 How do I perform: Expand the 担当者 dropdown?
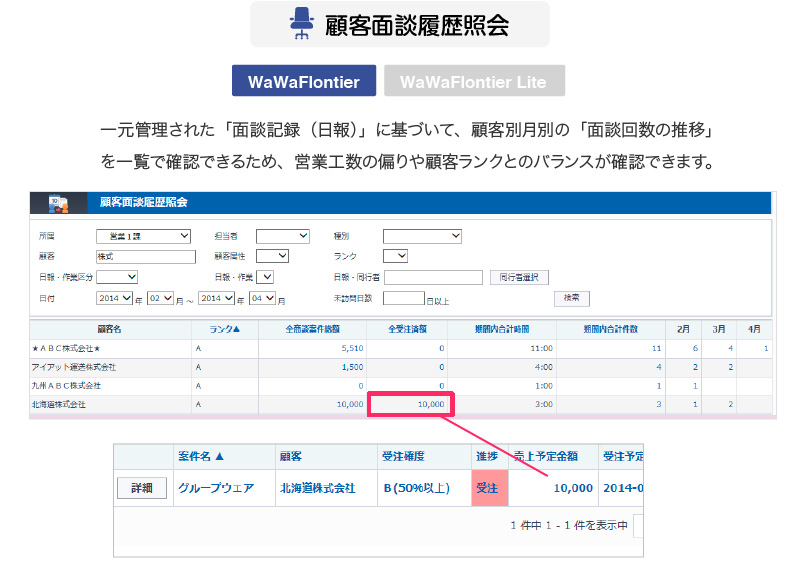[x=283, y=236]
